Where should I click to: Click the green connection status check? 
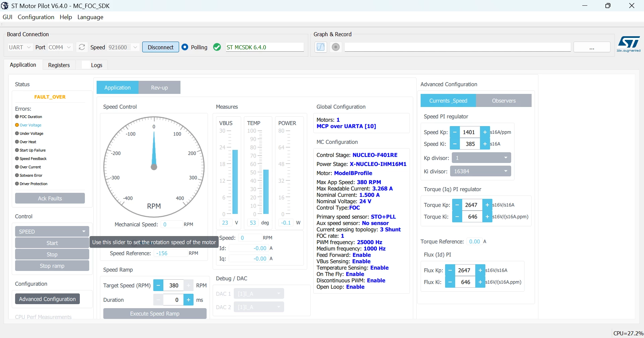pos(217,47)
